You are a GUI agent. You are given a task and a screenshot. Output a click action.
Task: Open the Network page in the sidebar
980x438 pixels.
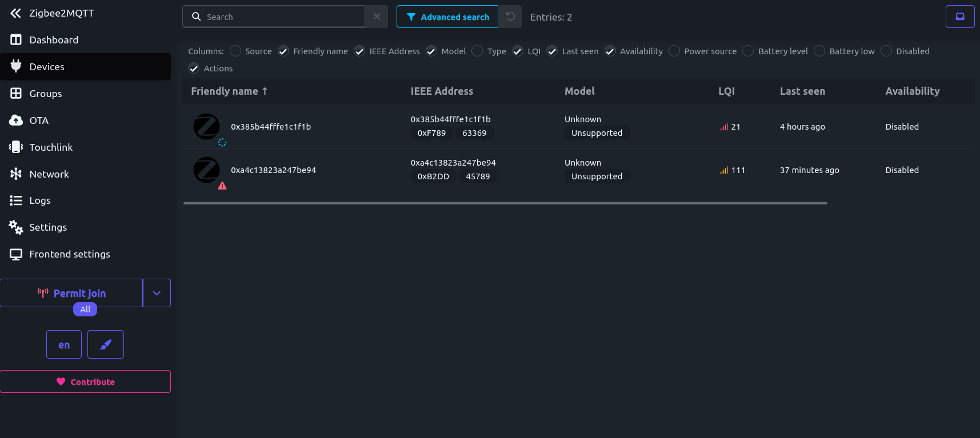click(x=49, y=174)
